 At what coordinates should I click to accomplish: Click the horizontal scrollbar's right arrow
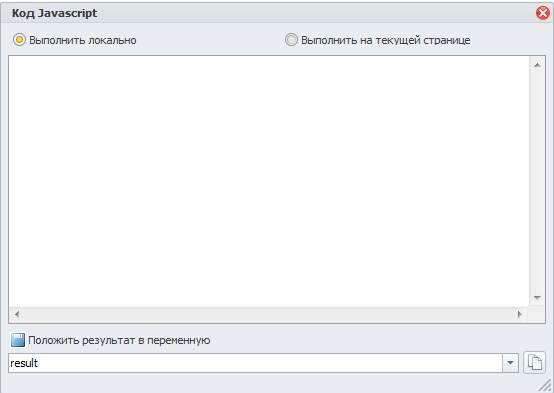[519, 314]
